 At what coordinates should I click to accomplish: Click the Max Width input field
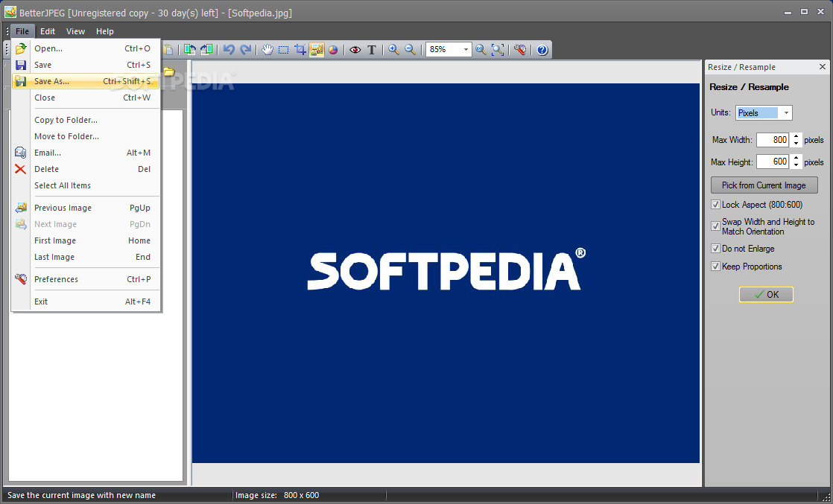click(773, 140)
